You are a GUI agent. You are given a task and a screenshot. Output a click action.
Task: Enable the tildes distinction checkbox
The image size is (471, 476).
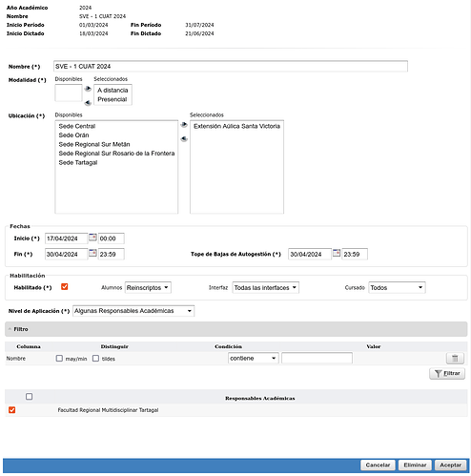pos(95,359)
